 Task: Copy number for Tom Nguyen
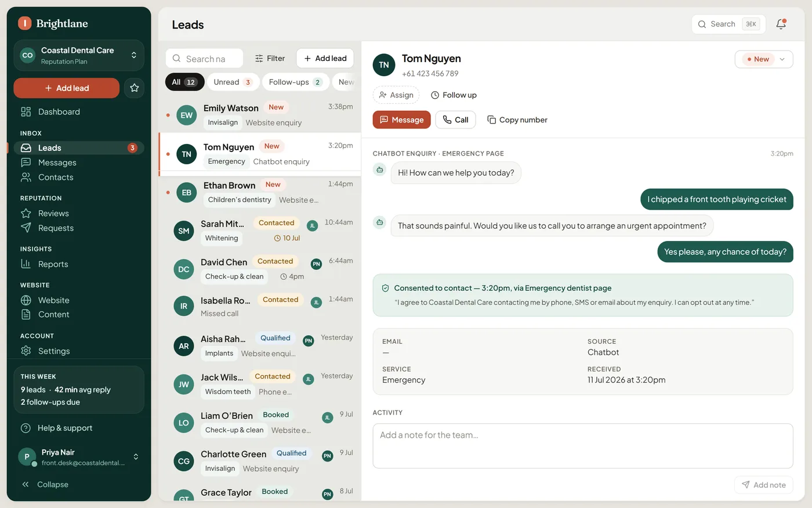[517, 120]
